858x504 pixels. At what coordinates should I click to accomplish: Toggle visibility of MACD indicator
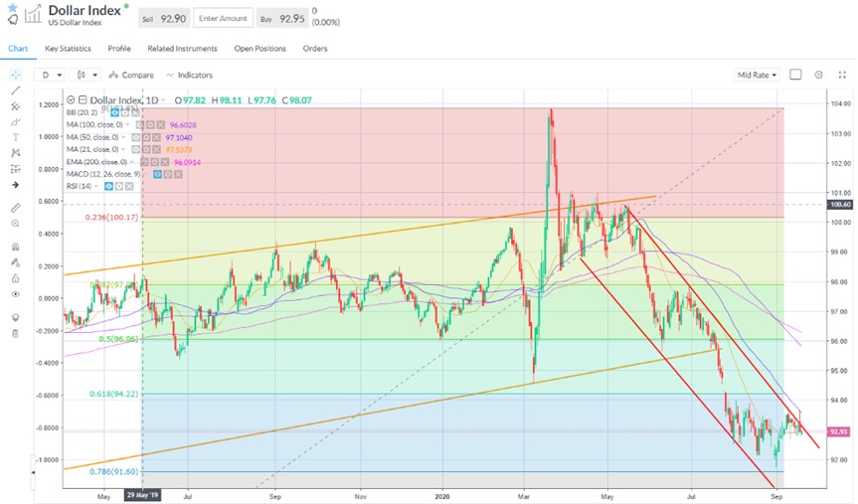[158, 174]
